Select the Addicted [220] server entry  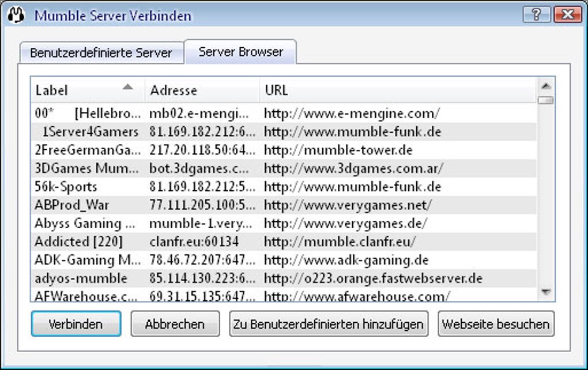(284, 242)
